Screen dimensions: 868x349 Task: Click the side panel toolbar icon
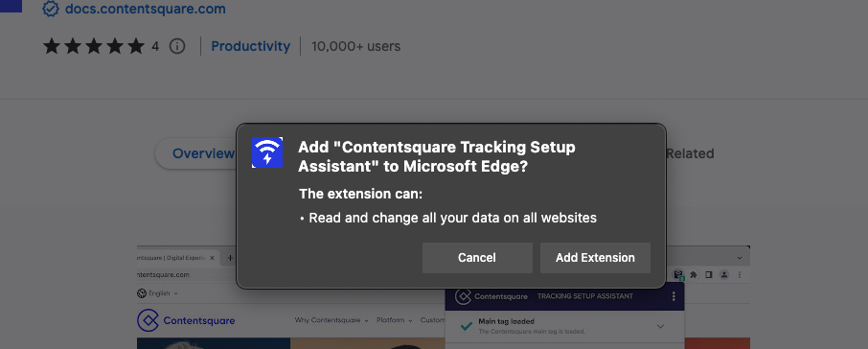(708, 275)
